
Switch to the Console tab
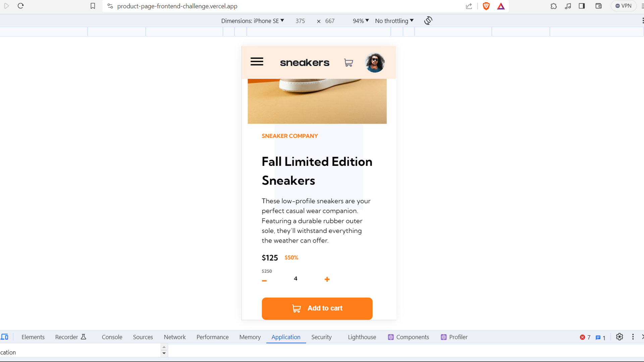coord(112,337)
